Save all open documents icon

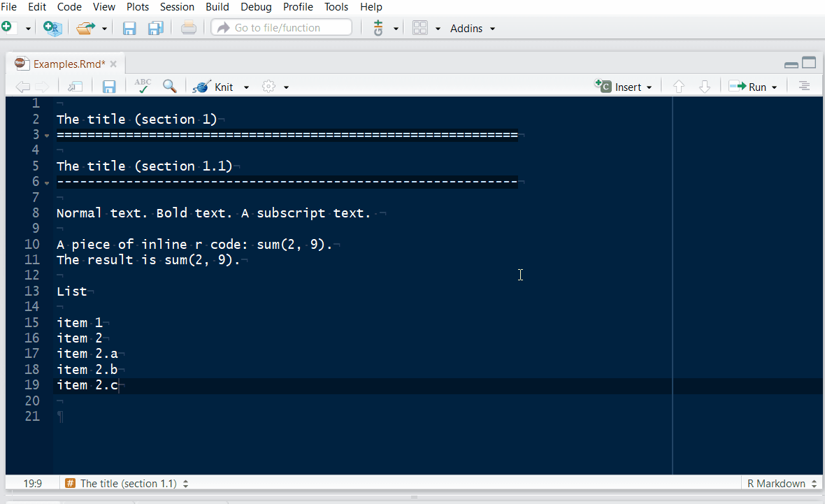(x=156, y=28)
